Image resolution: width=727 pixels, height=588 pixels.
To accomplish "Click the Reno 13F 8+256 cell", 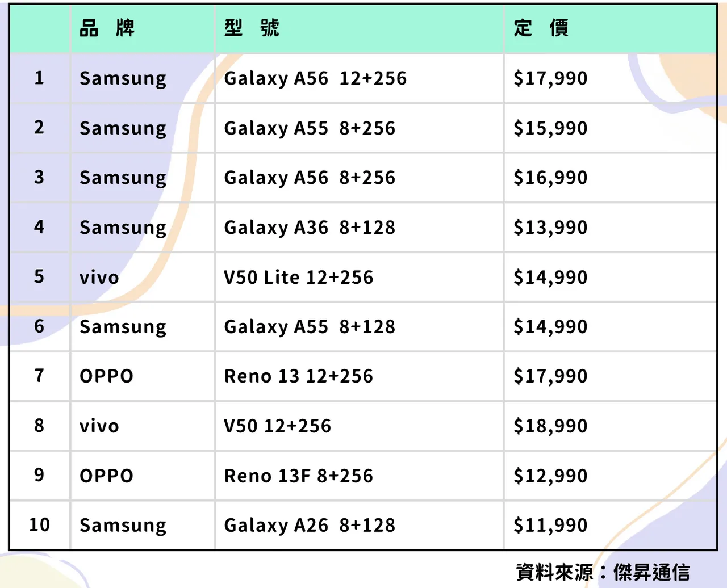I will 299,476.
